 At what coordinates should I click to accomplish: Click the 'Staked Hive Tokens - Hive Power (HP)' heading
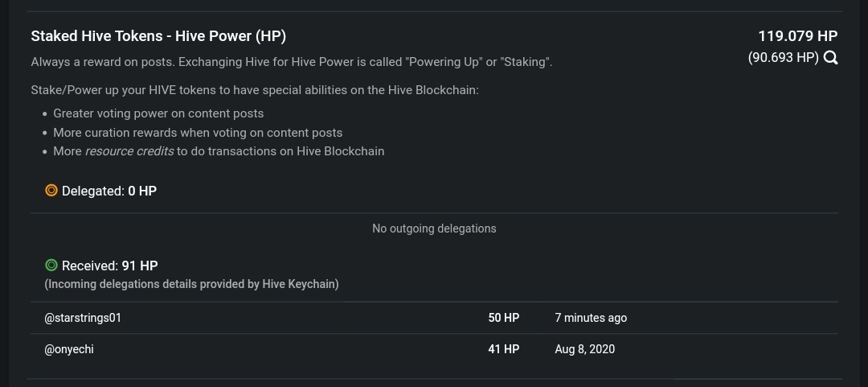(158, 36)
